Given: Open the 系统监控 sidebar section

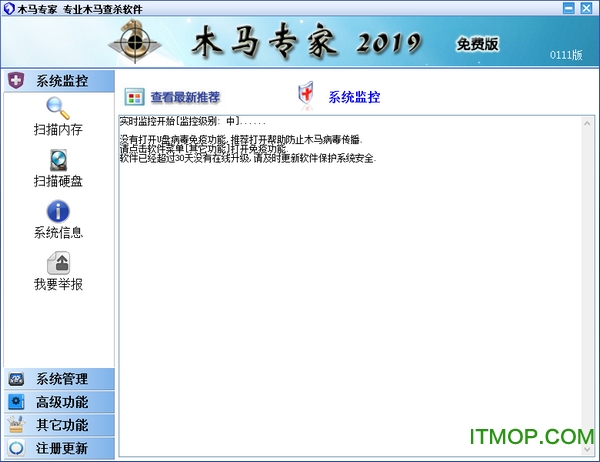Looking at the screenshot, I should [x=59, y=81].
